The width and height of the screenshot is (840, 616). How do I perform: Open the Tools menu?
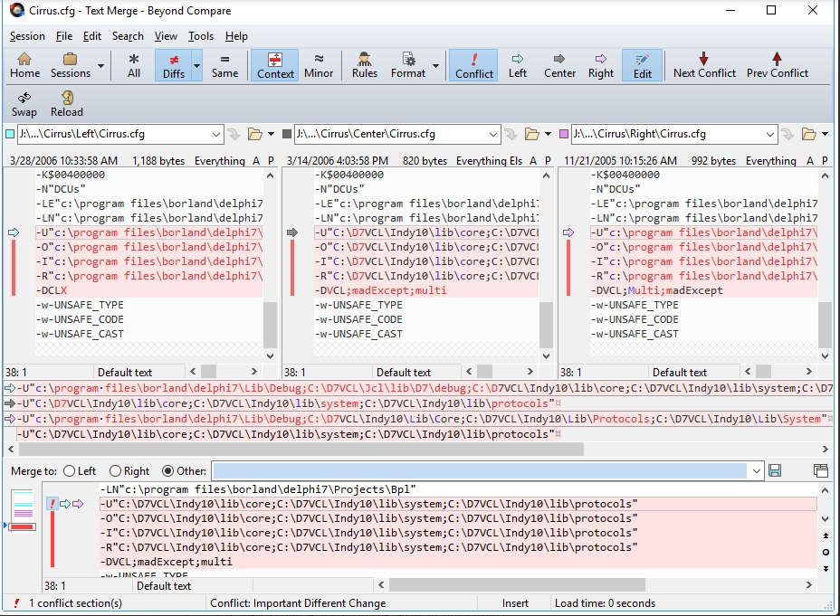201,36
